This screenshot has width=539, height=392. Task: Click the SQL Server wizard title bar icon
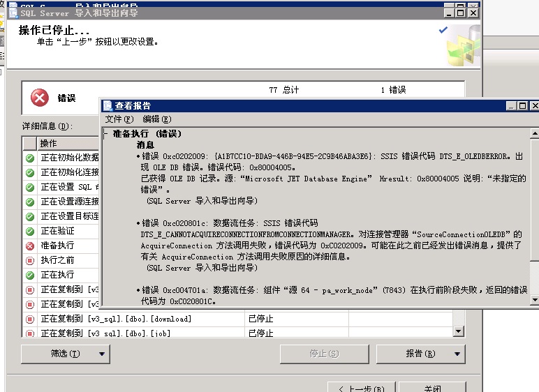13,13
